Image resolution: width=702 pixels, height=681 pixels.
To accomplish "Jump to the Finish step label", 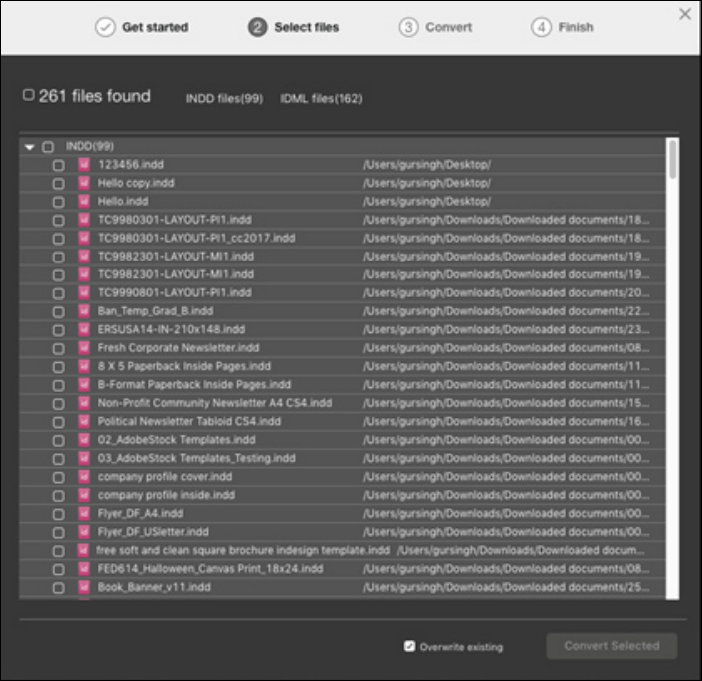I will point(576,27).
